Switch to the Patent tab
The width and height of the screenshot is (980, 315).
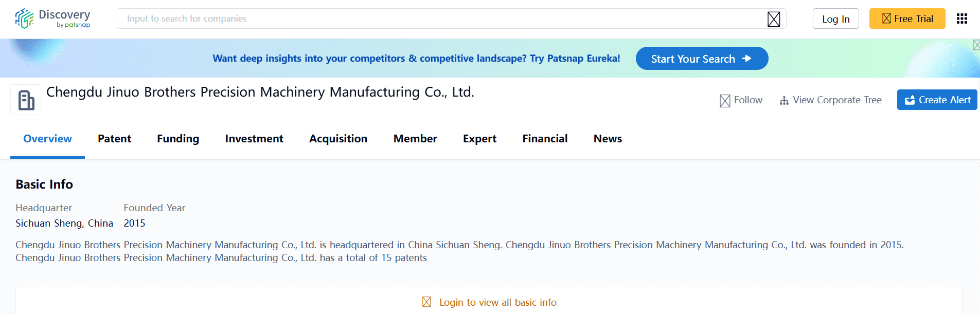coord(114,139)
